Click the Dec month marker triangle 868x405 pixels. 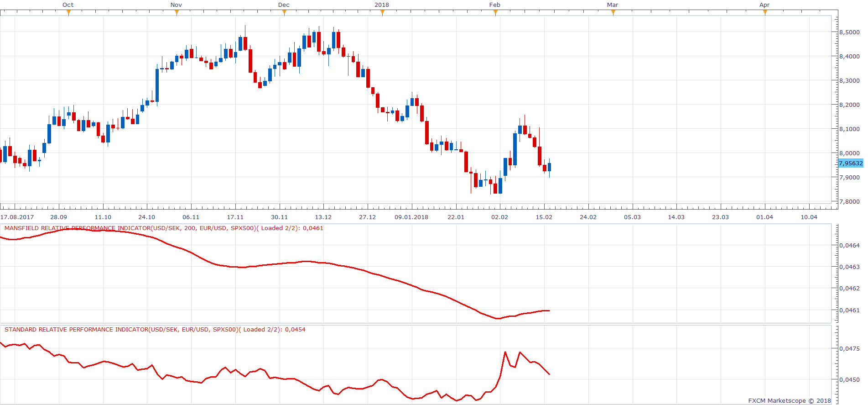point(284,12)
